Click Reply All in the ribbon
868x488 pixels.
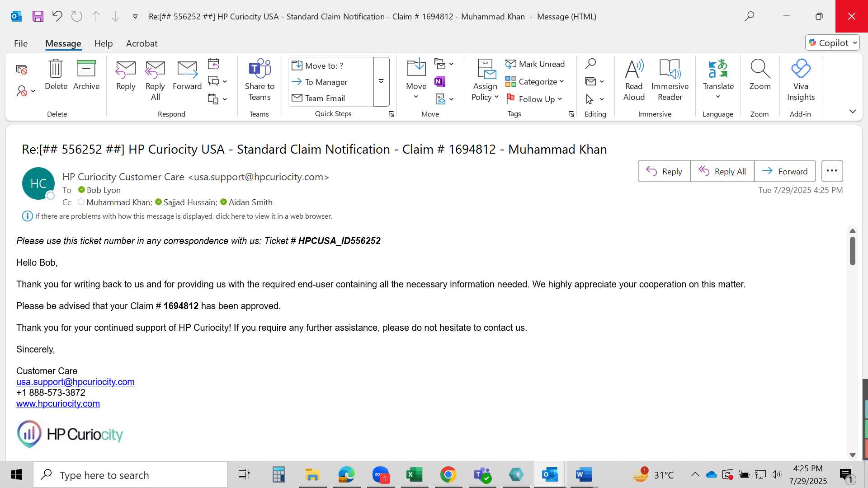pyautogui.click(x=155, y=80)
